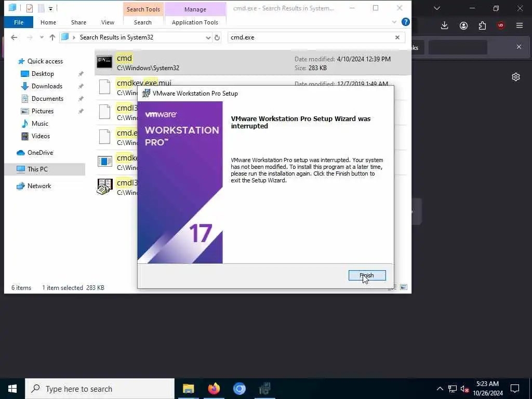Select Downloads in the navigation pane
This screenshot has height=399, width=532.
click(x=47, y=86)
